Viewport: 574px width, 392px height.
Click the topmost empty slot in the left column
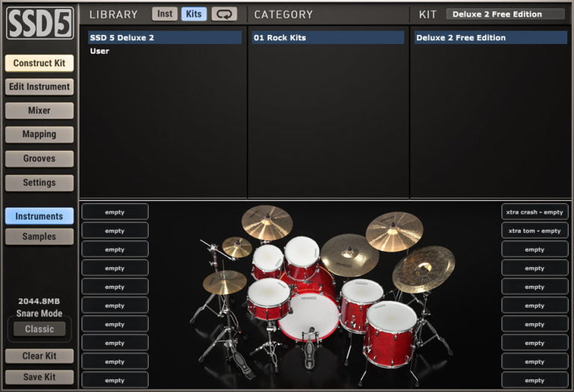pos(115,212)
